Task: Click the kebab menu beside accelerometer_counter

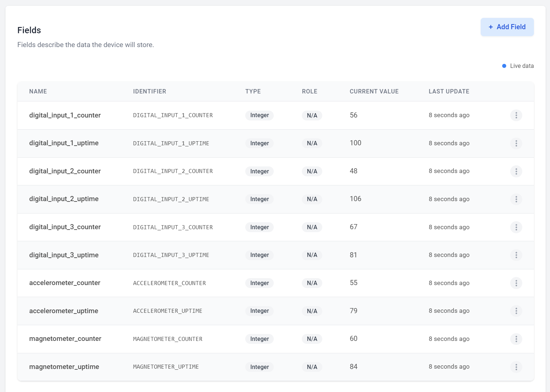Action: 516,283
